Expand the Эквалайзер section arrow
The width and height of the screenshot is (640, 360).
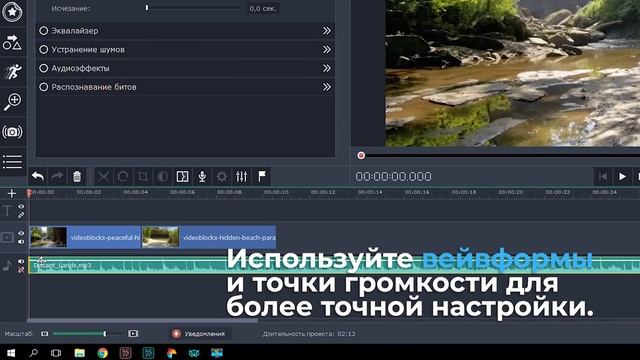(327, 31)
